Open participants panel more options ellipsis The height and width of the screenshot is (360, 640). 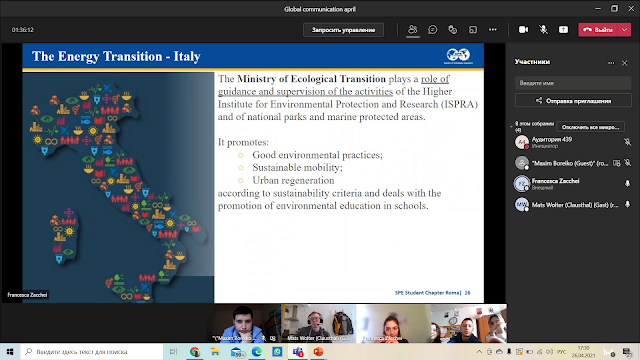pos(611,63)
